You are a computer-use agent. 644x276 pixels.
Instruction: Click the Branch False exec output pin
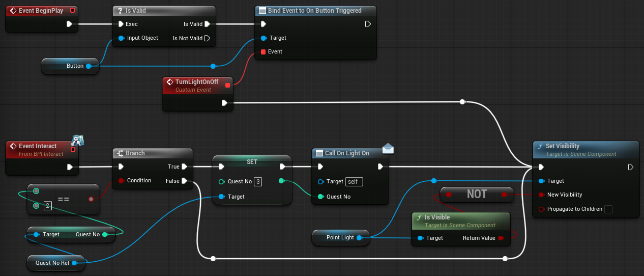(185, 181)
